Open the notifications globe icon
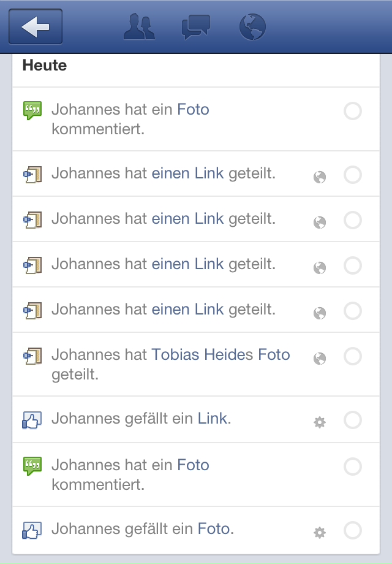The height and width of the screenshot is (564, 392). coord(252,27)
